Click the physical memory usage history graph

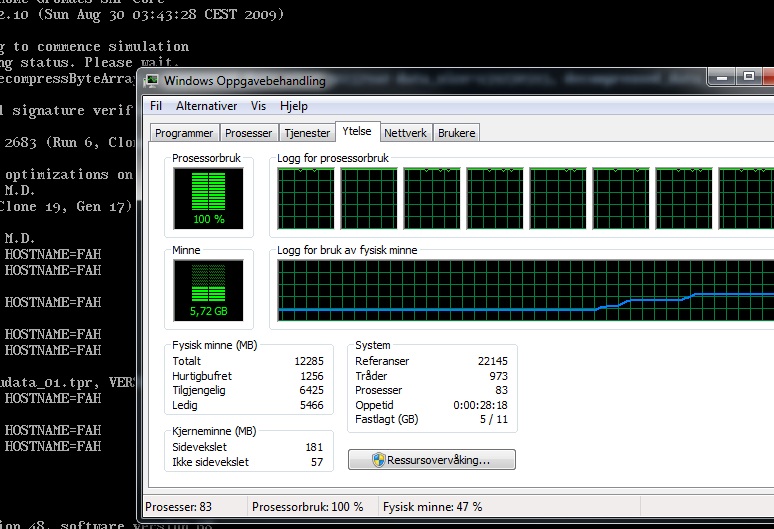[526, 290]
